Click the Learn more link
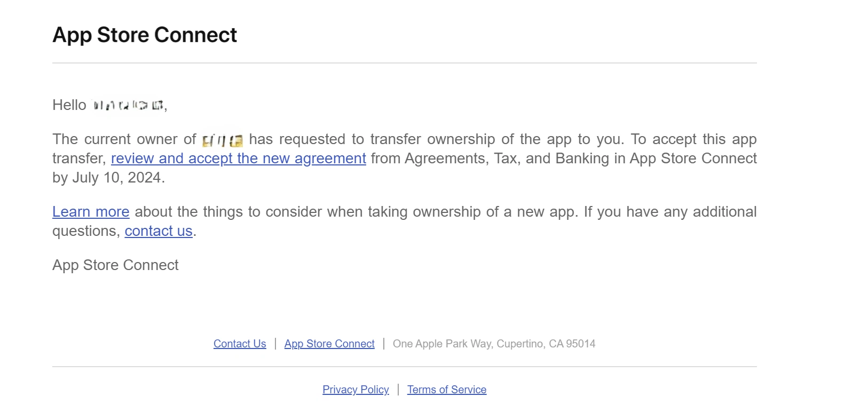This screenshot has height=420, width=868. click(x=91, y=212)
